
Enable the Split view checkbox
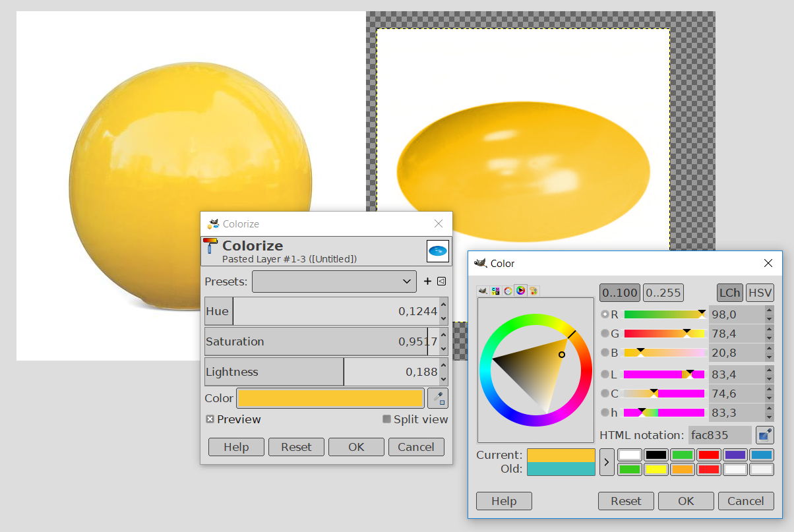coord(386,419)
